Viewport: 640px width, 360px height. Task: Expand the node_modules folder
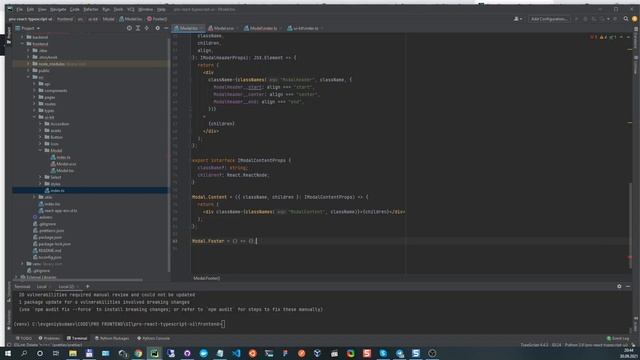(29, 64)
